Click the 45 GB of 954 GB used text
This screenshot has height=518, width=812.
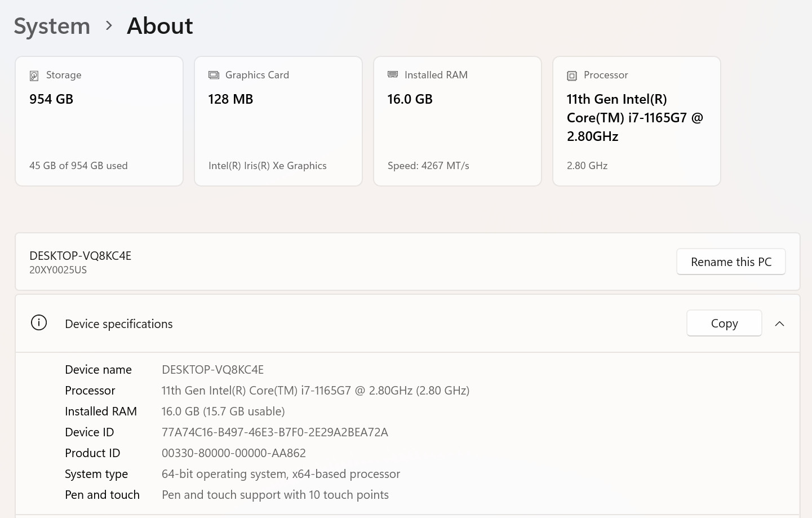[x=78, y=166]
